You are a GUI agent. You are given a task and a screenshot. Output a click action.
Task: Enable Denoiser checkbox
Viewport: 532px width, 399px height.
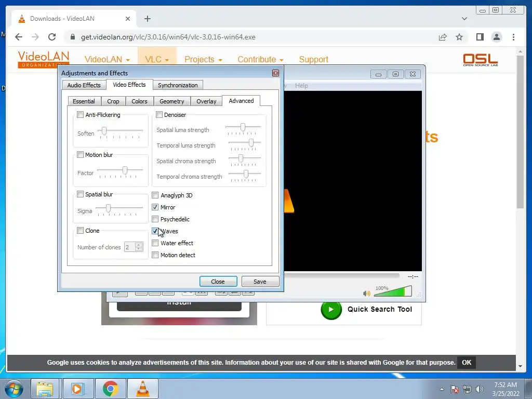(159, 115)
